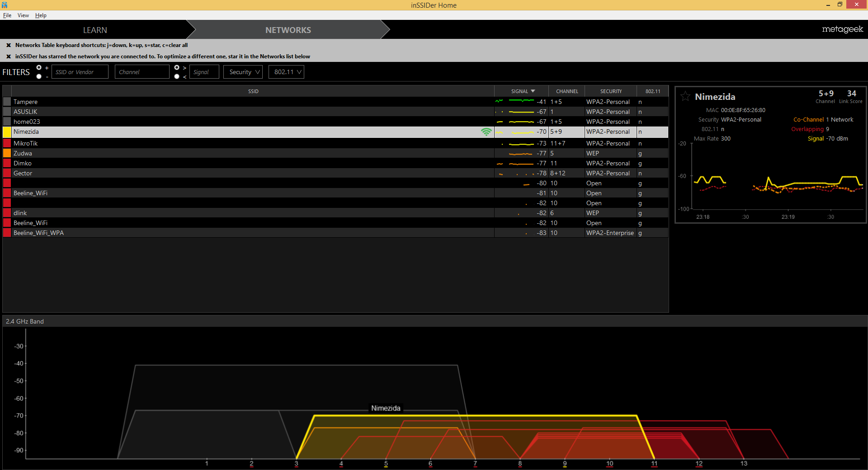The image size is (868, 470).
Task: Sort networks by the CHANNEL column header
Action: (x=567, y=91)
